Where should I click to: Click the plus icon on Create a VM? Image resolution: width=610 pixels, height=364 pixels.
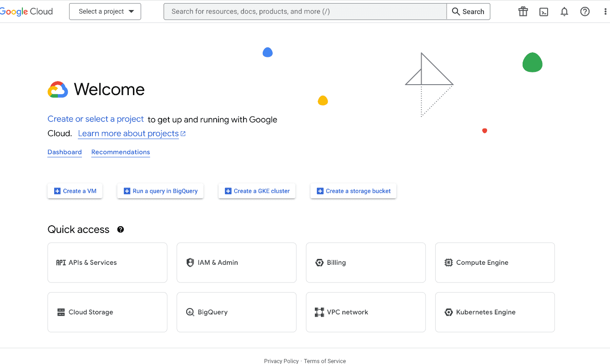tap(57, 191)
